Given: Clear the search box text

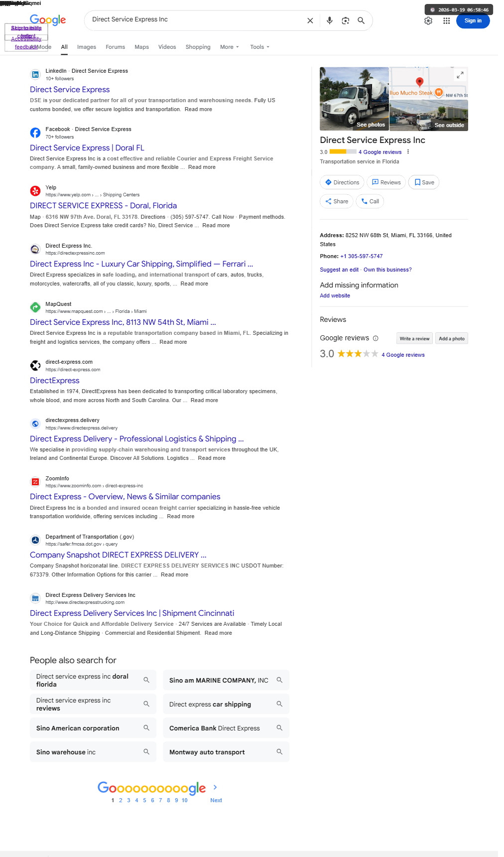Looking at the screenshot, I should [310, 21].
